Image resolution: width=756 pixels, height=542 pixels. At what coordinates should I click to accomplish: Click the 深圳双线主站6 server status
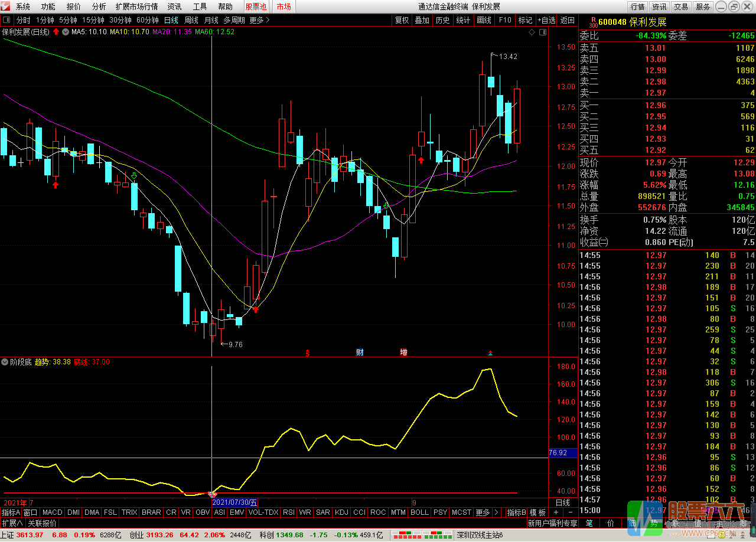click(x=480, y=535)
